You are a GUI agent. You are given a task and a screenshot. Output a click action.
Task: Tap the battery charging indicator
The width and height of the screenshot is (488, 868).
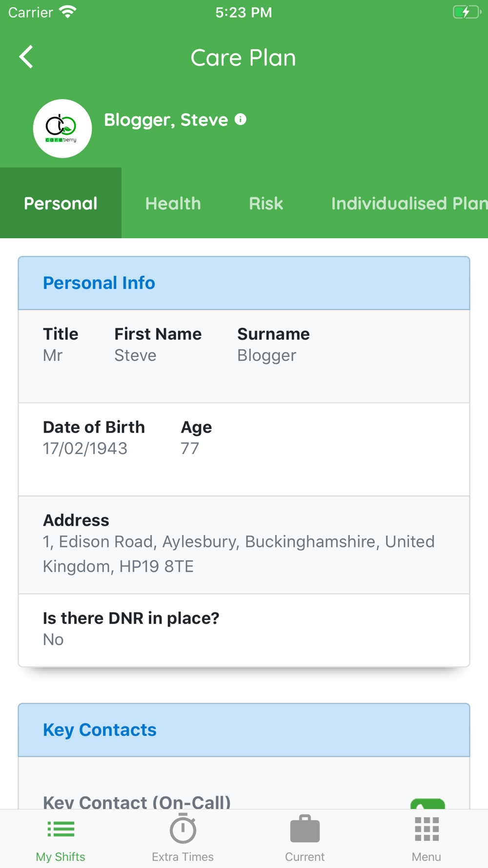[x=466, y=12]
